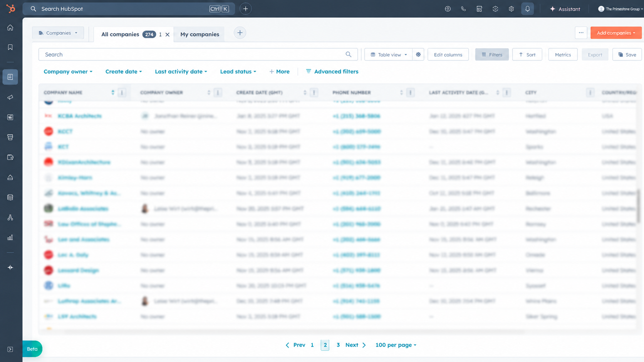Open the Data management database icon
Viewport: 644px width, 362px height.
10,197
